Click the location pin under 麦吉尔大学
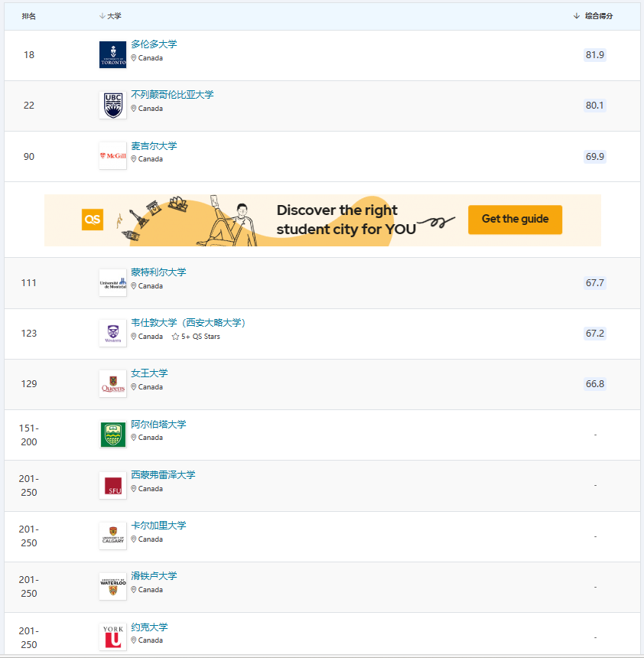This screenshot has height=658, width=644. click(x=133, y=159)
